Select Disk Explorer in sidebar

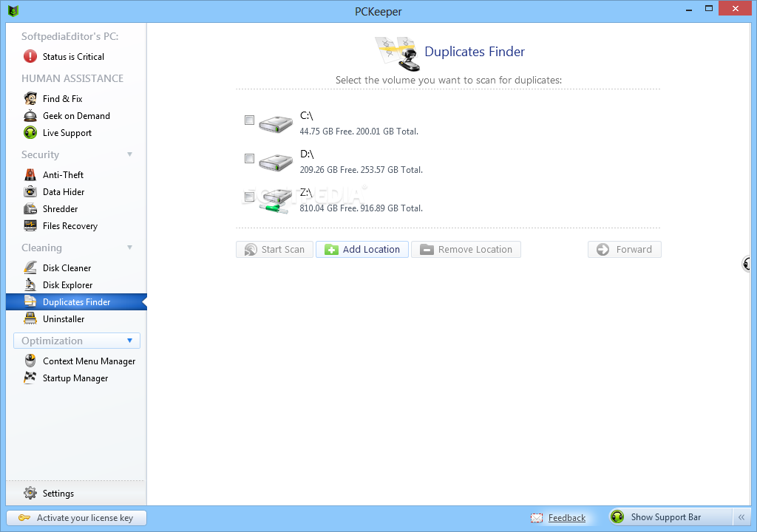[x=67, y=284]
